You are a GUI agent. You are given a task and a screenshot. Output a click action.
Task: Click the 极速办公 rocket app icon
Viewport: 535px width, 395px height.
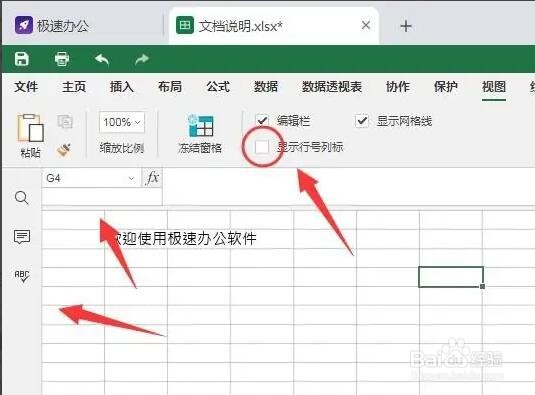pos(24,25)
